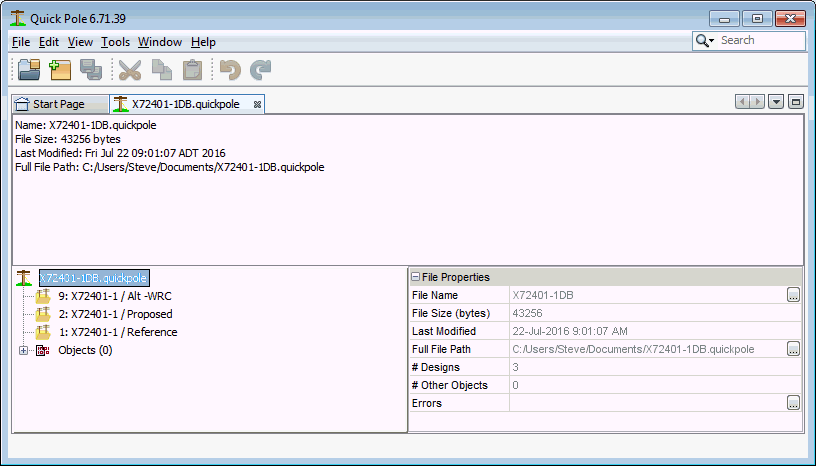
Task: Select the X72401-1DB.quickpole tab
Action: click(185, 104)
